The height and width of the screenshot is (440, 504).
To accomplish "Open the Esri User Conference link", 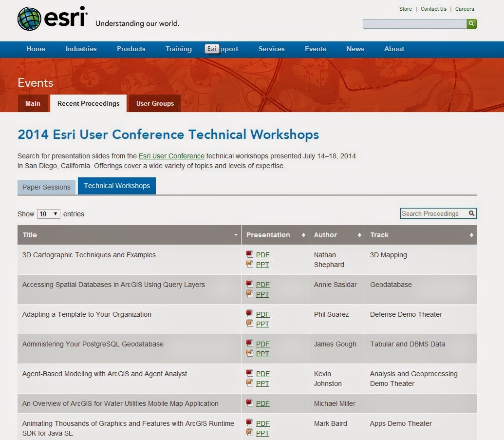I will (171, 156).
